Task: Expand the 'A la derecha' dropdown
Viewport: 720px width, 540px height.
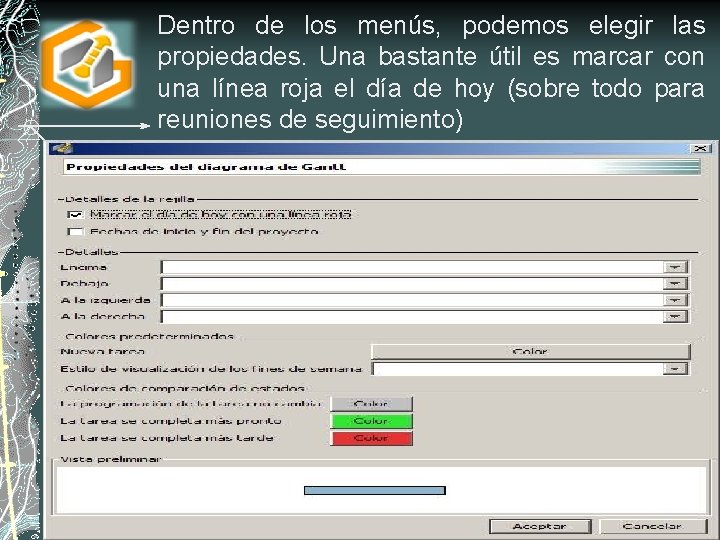Action: click(x=675, y=317)
